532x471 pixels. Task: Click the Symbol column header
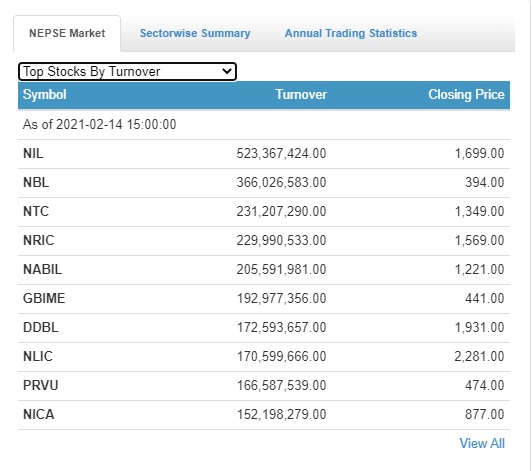(x=44, y=94)
